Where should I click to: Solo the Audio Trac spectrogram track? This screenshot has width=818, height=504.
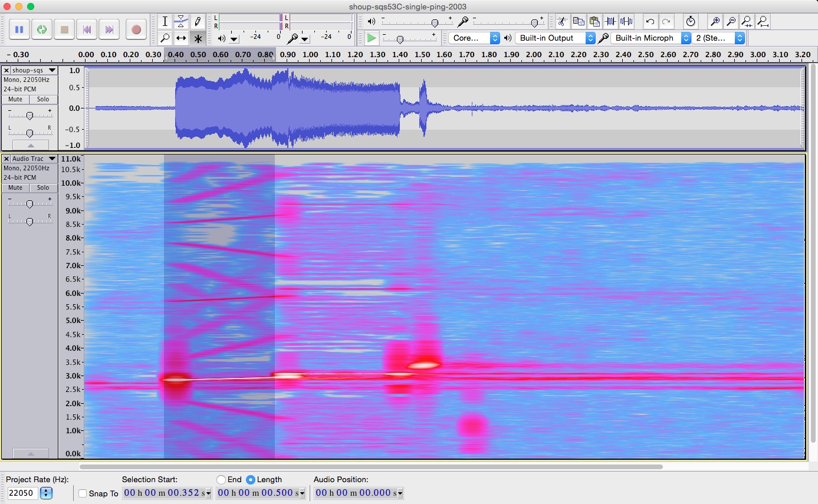tap(43, 187)
